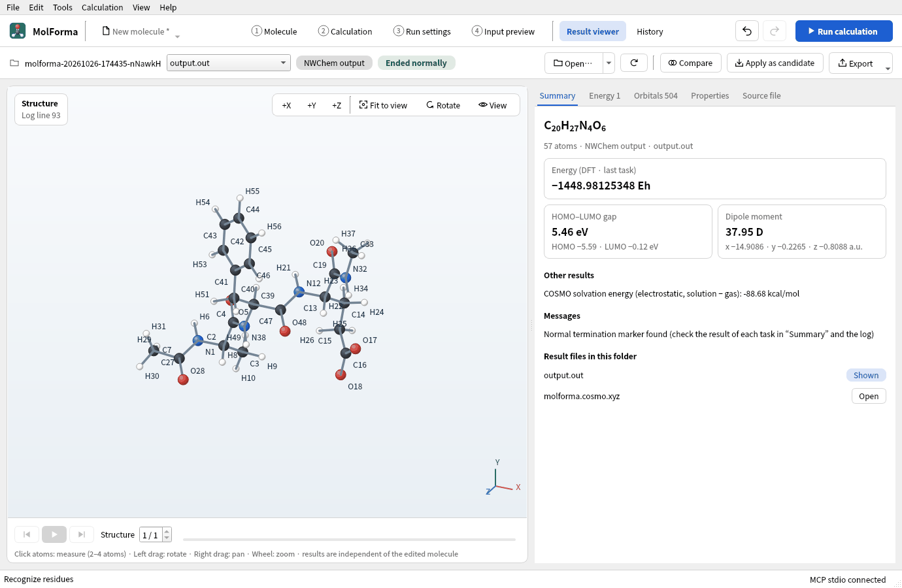
Task: Open the Help menu
Action: pos(168,7)
